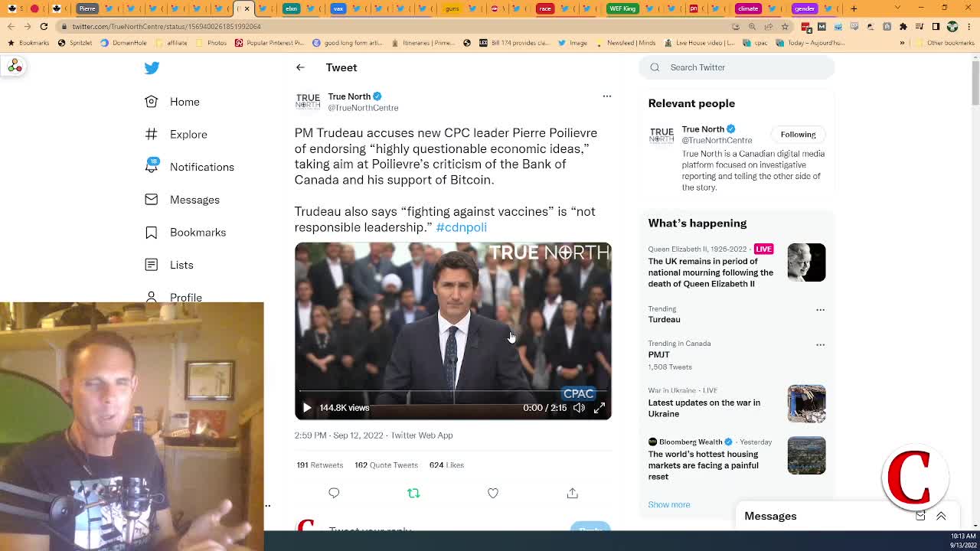The image size is (980, 551).
Task: Reload the page
Action: point(44,26)
